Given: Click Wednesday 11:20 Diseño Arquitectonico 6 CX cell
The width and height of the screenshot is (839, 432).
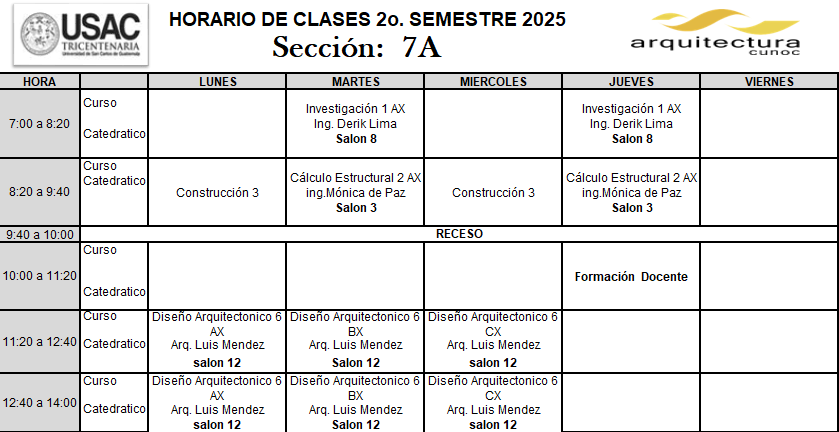Looking at the screenshot, I should [493, 341].
